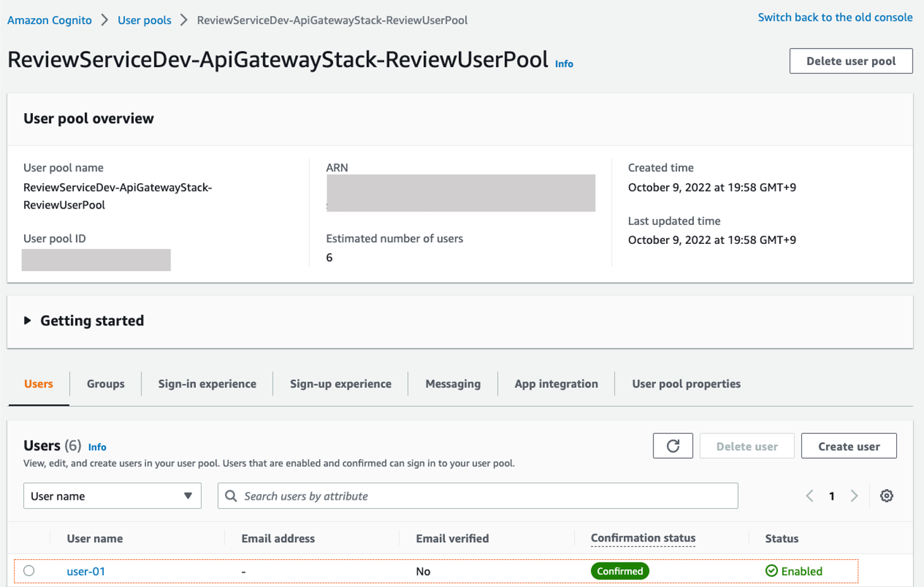924x587 pixels.
Task: Refresh the users list with the reload icon
Action: (672, 446)
